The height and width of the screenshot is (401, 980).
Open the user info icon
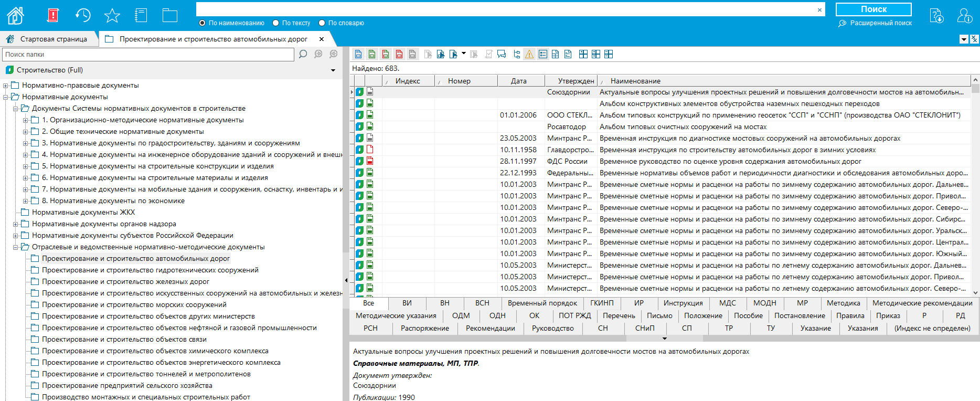964,15
